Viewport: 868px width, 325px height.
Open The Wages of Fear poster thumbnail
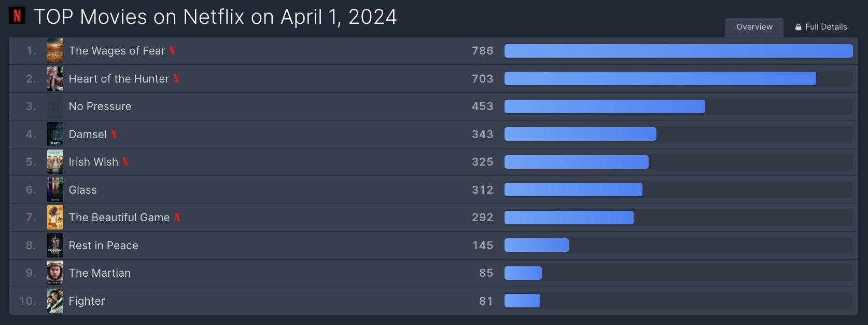[55, 51]
